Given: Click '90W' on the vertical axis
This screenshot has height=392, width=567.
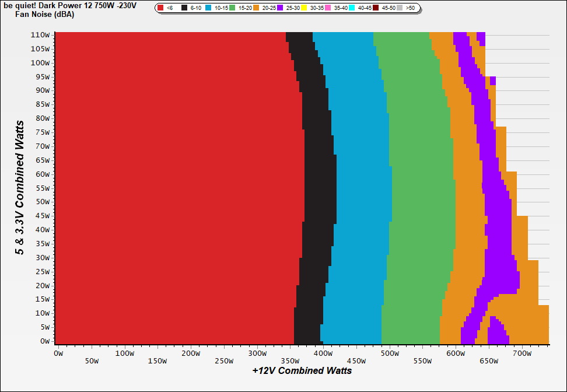Looking at the screenshot, I should pos(43,90).
